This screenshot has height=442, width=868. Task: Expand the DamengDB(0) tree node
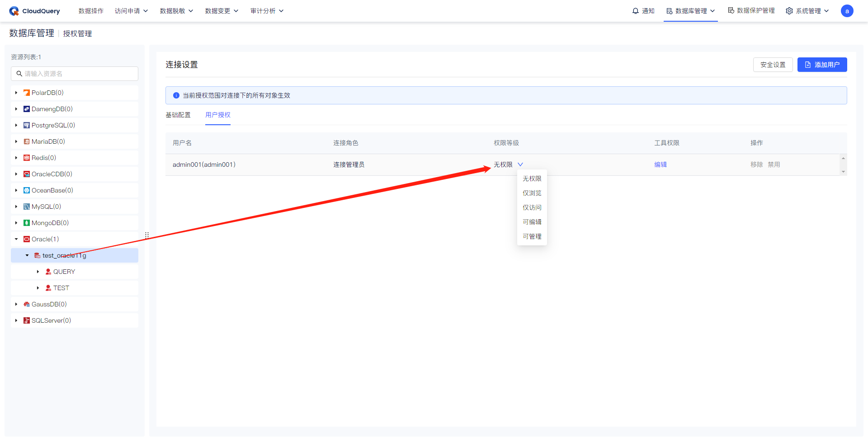[16, 109]
